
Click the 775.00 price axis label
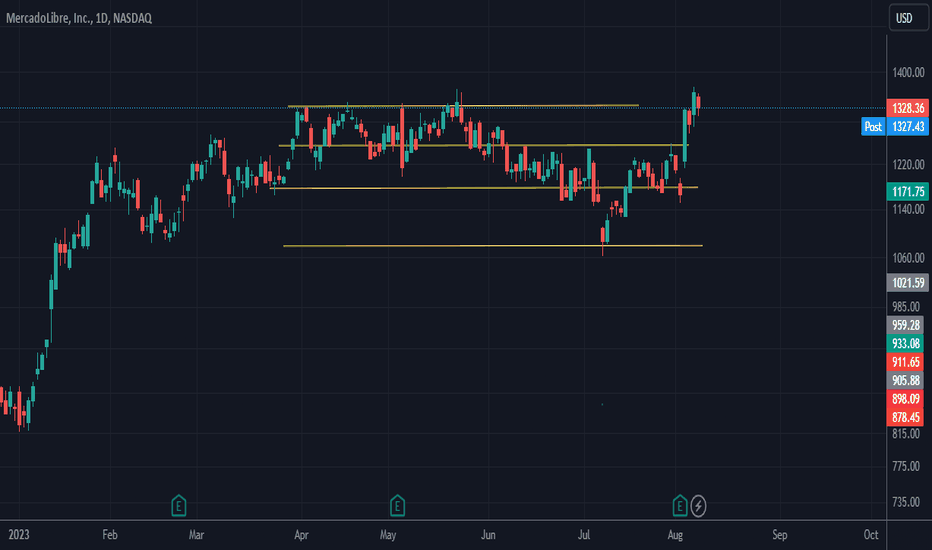906,467
